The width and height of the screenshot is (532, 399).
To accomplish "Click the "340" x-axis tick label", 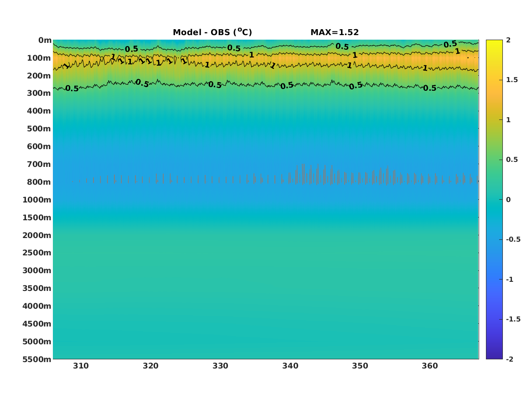I will pyautogui.click(x=290, y=366).
